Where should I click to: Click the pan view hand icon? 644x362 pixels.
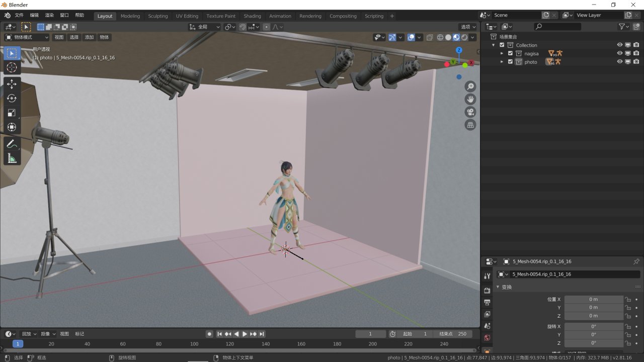point(470,99)
